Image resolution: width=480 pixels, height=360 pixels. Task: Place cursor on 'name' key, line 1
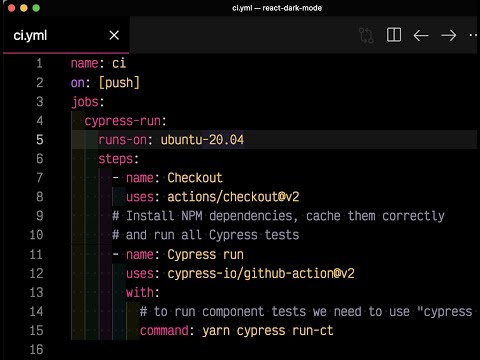pyautogui.click(x=84, y=63)
